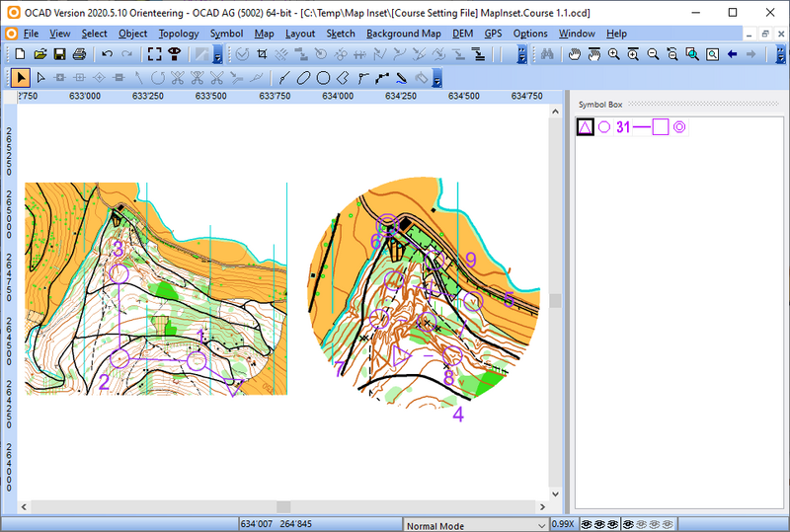Select the straight line drawing mode tool

362,78
